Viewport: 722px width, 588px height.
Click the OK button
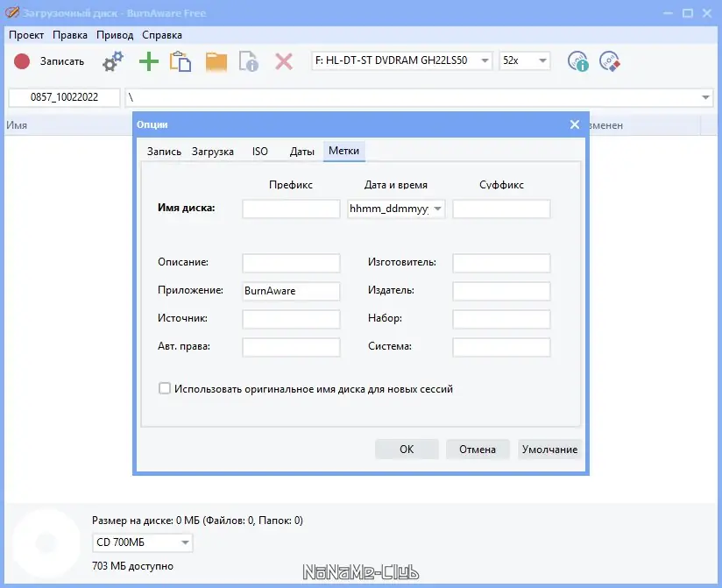point(407,449)
